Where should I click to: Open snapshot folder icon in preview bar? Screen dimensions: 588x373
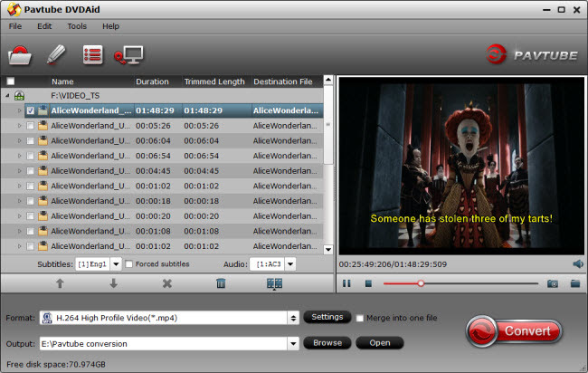575,283
